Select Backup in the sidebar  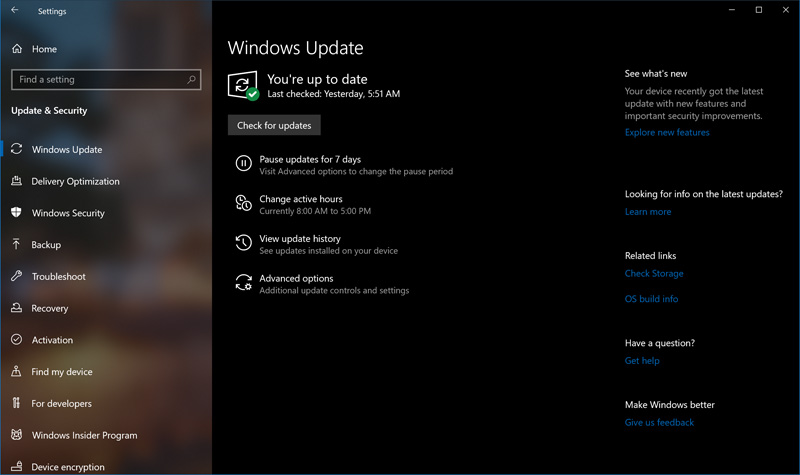(46, 245)
